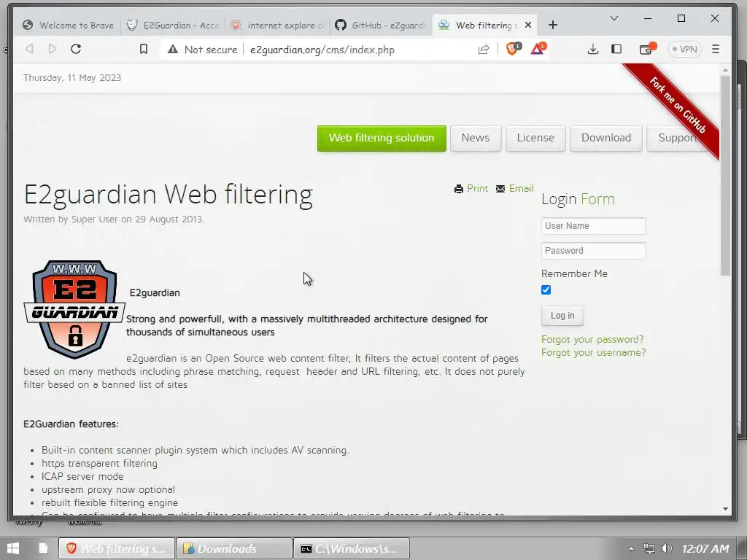
Task: Switch to internet explorer tab
Action: click(277, 26)
